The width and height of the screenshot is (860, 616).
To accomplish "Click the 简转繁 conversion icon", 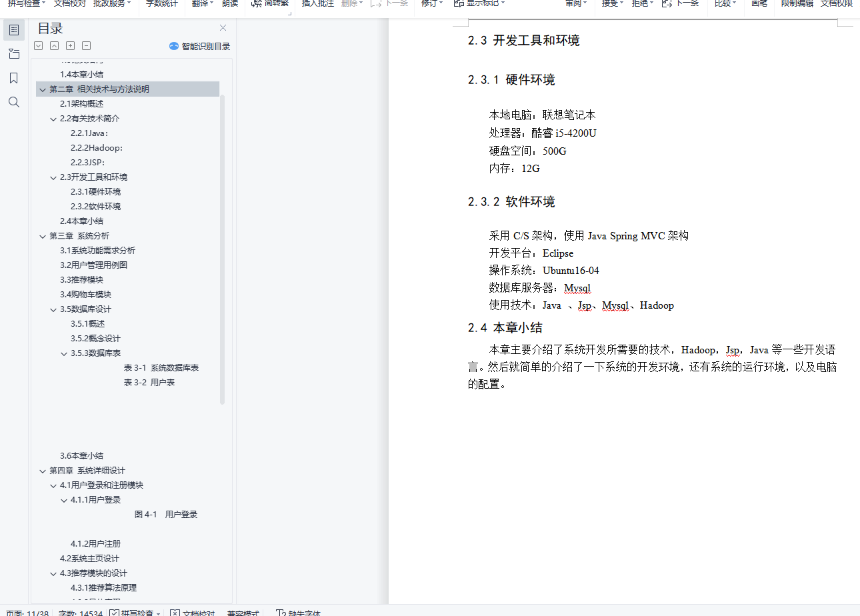I will pyautogui.click(x=257, y=3).
